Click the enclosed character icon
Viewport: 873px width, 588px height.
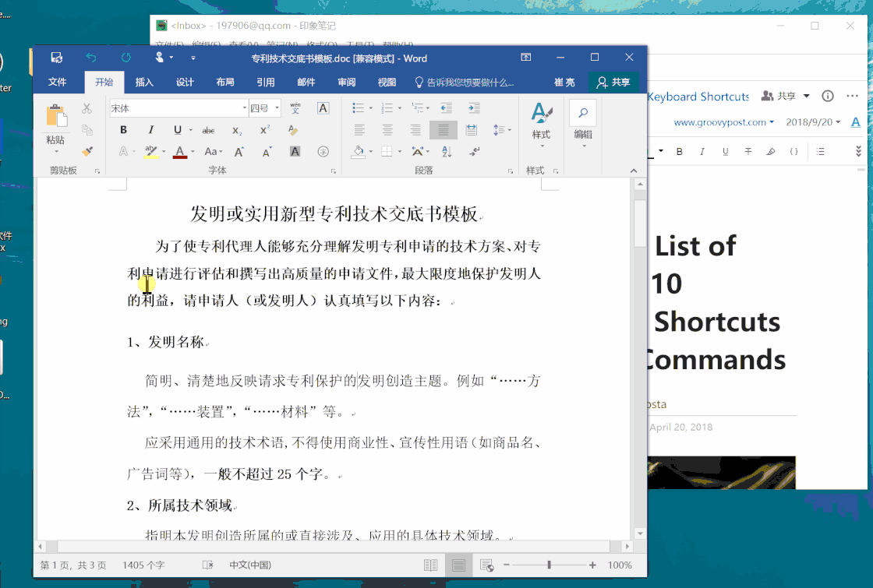tap(323, 151)
